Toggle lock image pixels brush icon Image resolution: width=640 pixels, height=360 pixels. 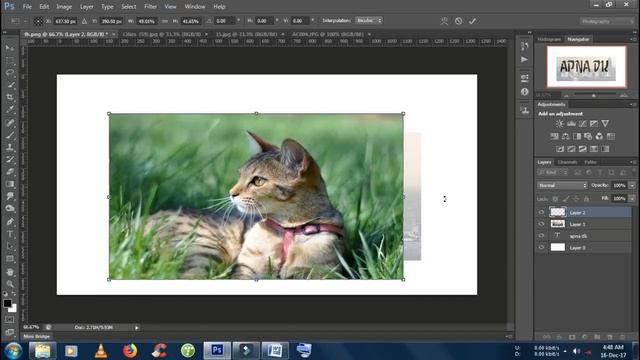click(x=566, y=199)
